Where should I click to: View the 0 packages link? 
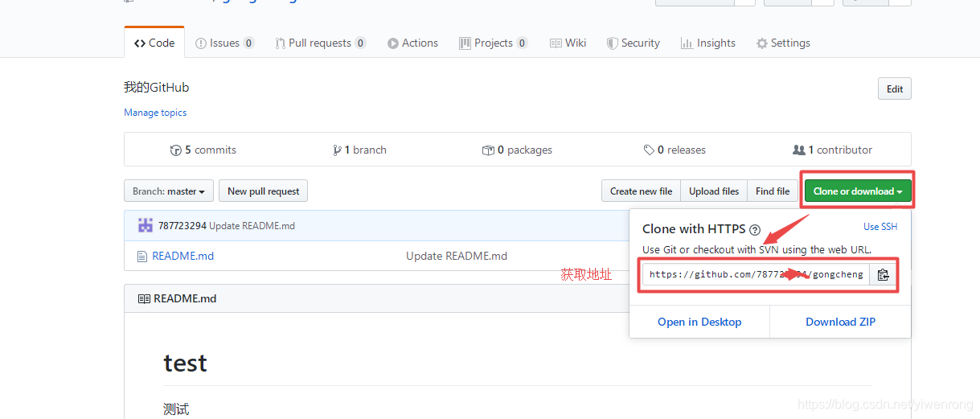click(x=517, y=150)
